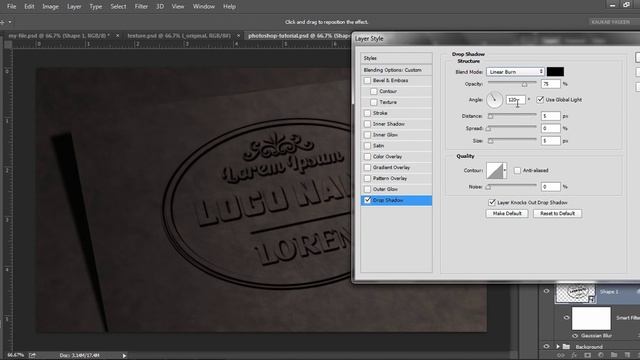The height and width of the screenshot is (360, 640).
Task: Click the link layers icon in Layers panel
Action: tap(561, 356)
